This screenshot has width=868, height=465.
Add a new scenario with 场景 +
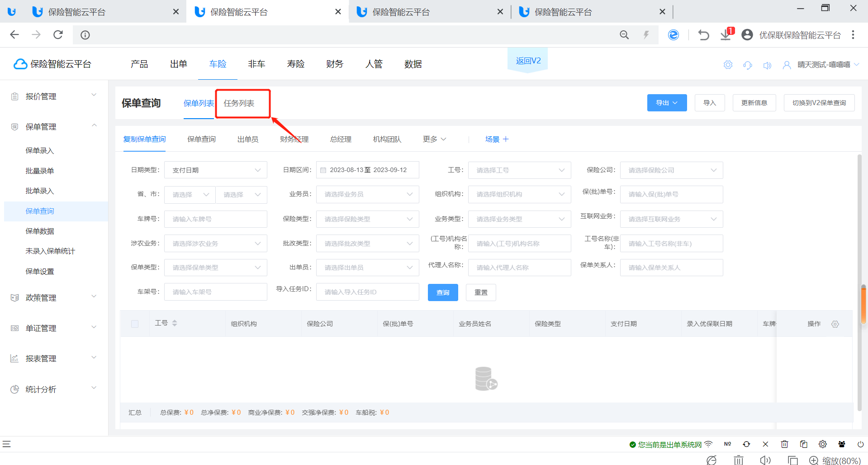(497, 139)
